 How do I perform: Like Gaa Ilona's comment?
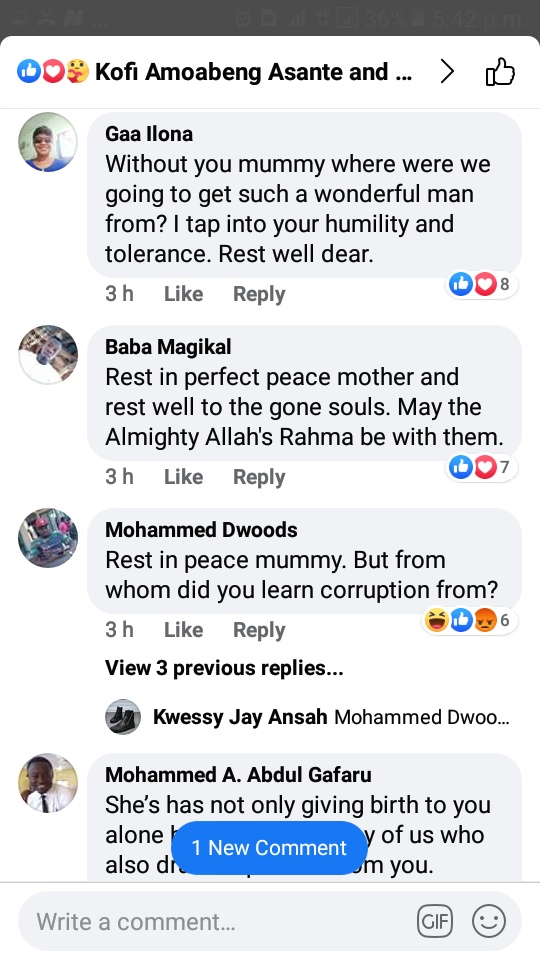click(183, 294)
